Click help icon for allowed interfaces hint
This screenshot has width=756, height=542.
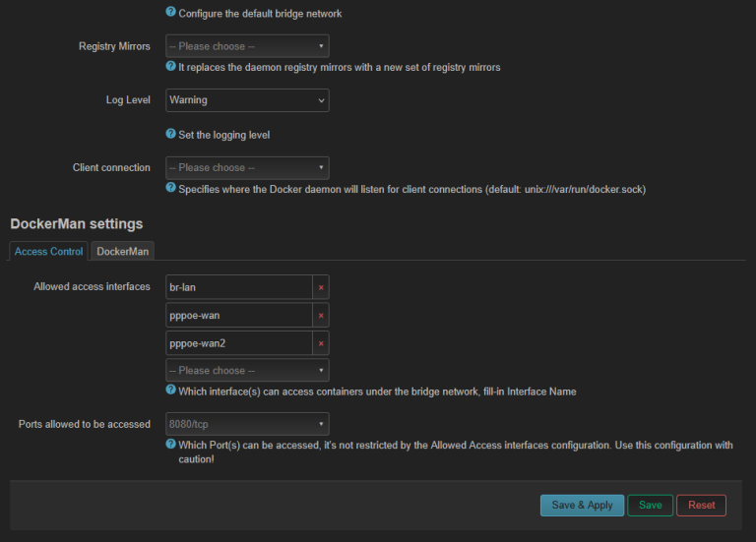[x=171, y=390]
